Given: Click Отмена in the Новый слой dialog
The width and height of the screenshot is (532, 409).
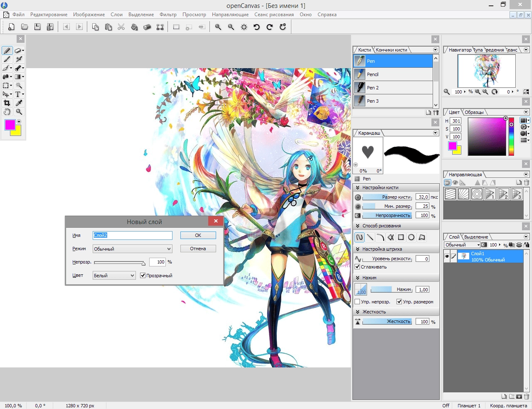Looking at the screenshot, I should (198, 249).
